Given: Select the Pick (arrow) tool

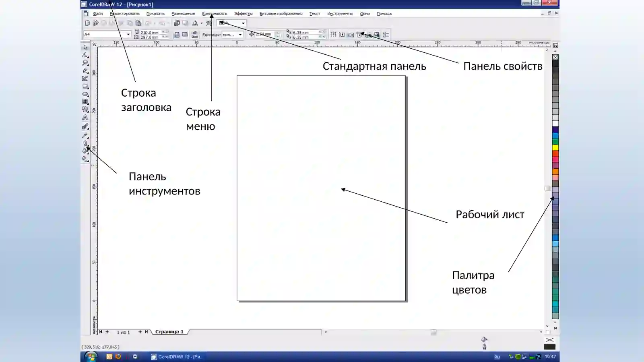Looking at the screenshot, I should [85, 48].
